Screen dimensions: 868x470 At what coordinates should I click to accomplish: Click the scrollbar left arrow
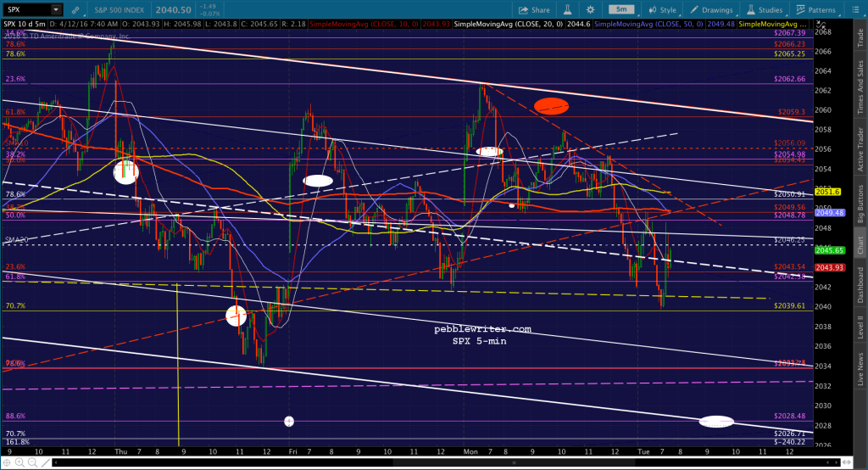pyautogui.click(x=56, y=462)
